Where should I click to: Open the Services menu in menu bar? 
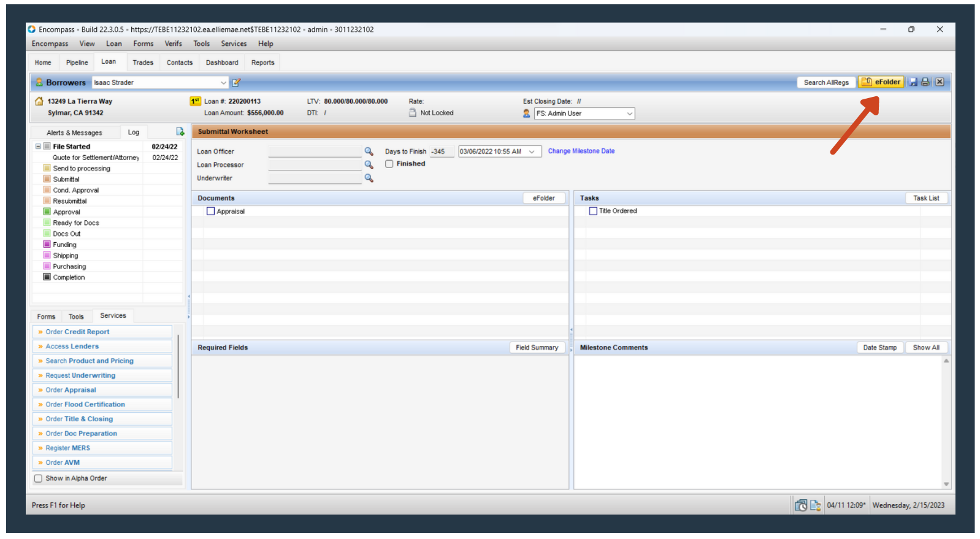(234, 44)
